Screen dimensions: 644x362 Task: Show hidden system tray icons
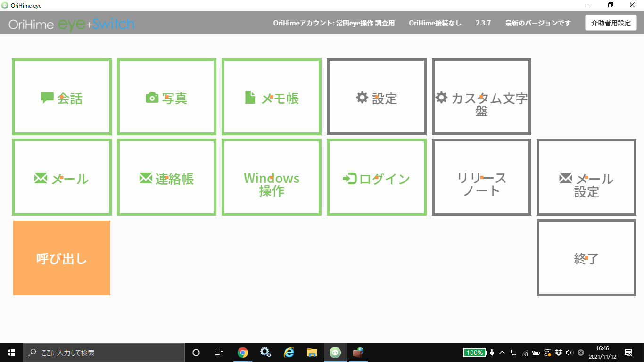click(x=502, y=353)
